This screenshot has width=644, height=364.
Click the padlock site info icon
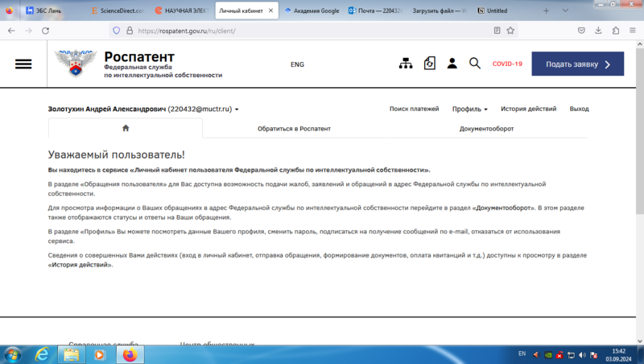(130, 31)
